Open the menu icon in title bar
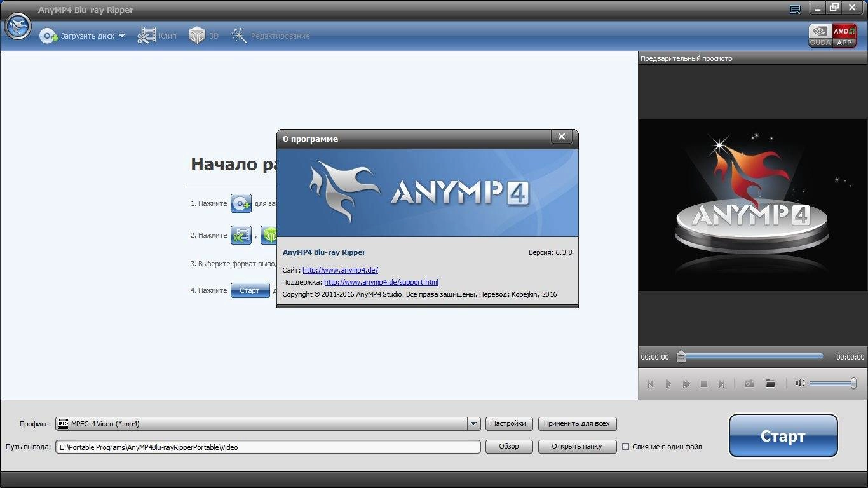The width and height of the screenshot is (868, 488). [794, 9]
